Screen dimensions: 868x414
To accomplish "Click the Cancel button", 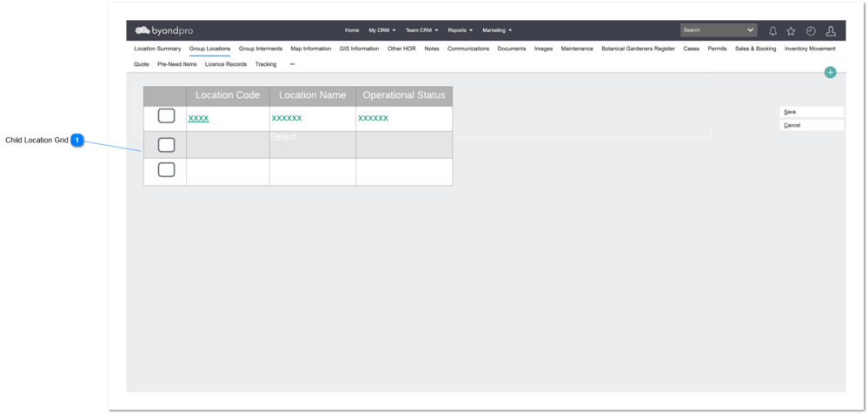I will [812, 125].
